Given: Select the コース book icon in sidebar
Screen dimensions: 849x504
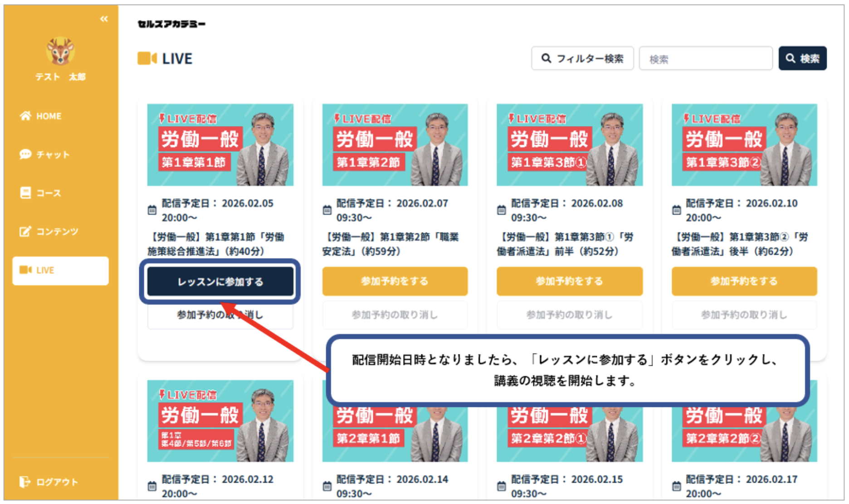Looking at the screenshot, I should [25, 193].
